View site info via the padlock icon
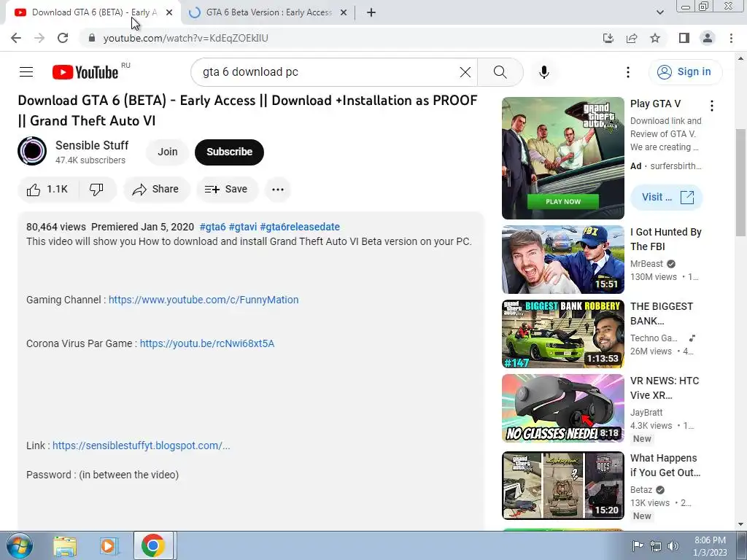This screenshot has width=747, height=560. click(x=92, y=38)
